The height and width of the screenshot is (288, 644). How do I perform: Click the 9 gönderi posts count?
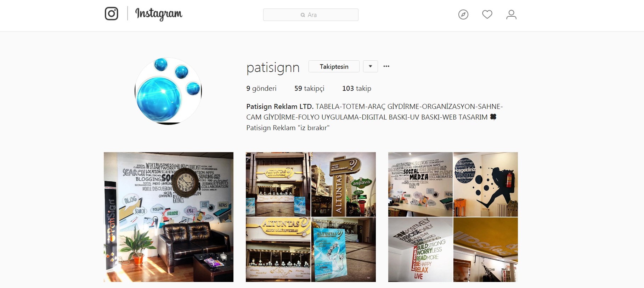[261, 88]
